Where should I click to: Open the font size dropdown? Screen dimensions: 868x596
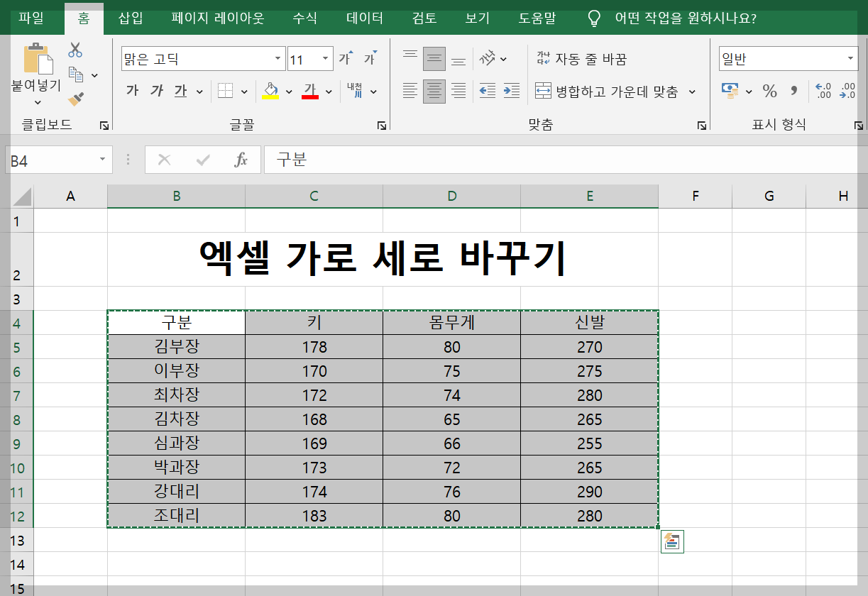(x=324, y=59)
